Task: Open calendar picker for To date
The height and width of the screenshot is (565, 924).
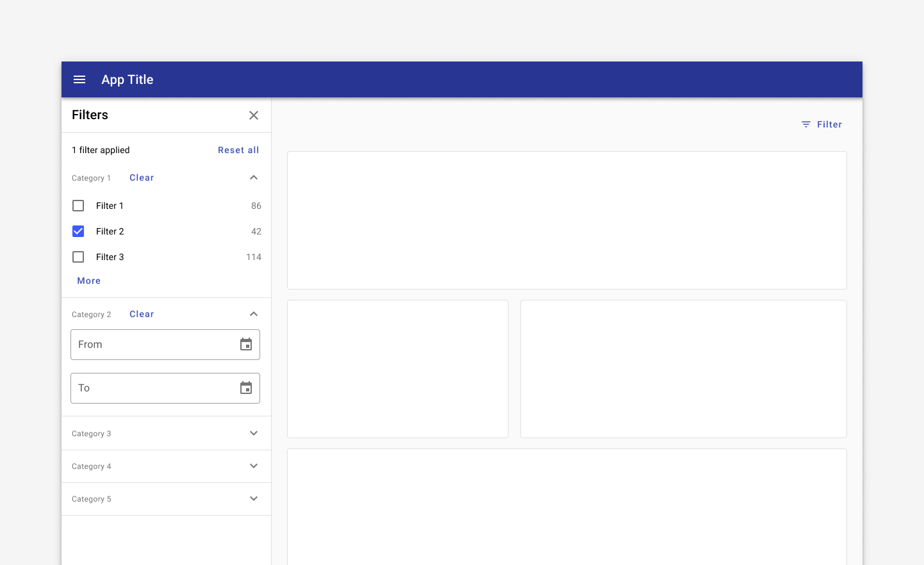Action: coord(246,388)
